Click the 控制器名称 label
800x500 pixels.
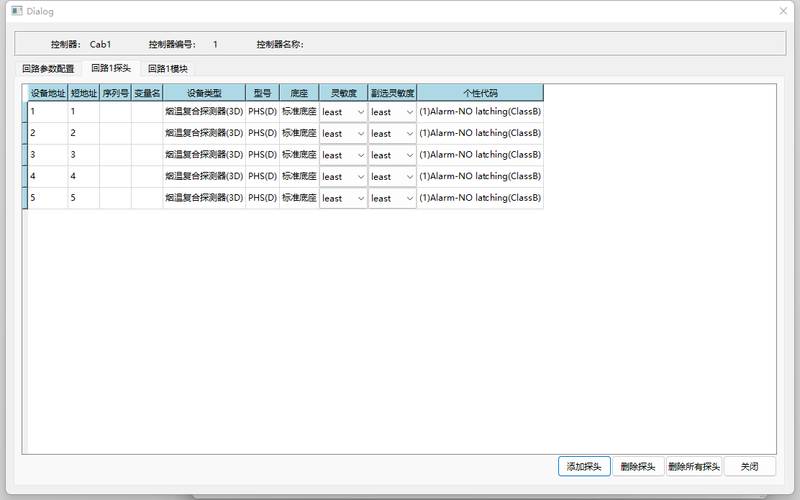click(x=280, y=44)
